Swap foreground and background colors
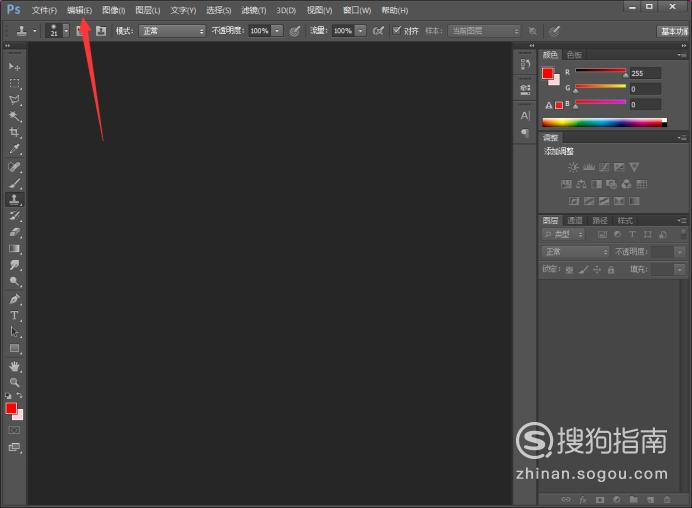This screenshot has width=692, height=508. point(19,395)
